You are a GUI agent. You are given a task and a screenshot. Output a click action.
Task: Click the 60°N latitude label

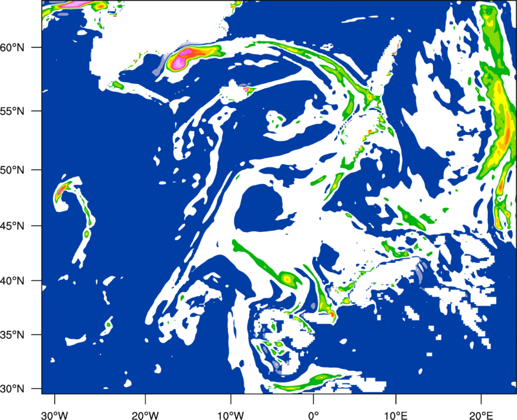[x=12, y=48]
